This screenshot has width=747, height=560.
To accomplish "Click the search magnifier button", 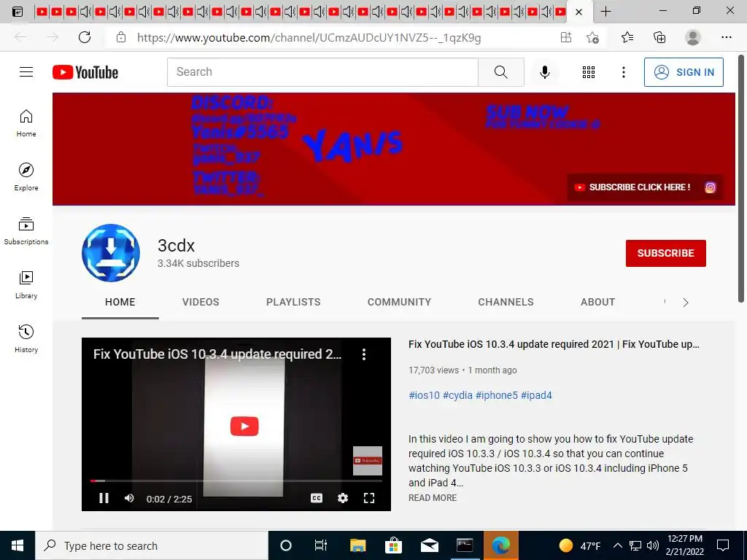I will point(500,72).
